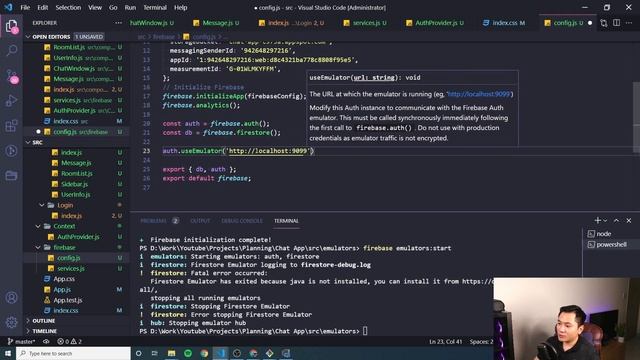Image resolution: width=640 pixels, height=360 pixels.
Task: Open the File menu
Action: click(25, 7)
